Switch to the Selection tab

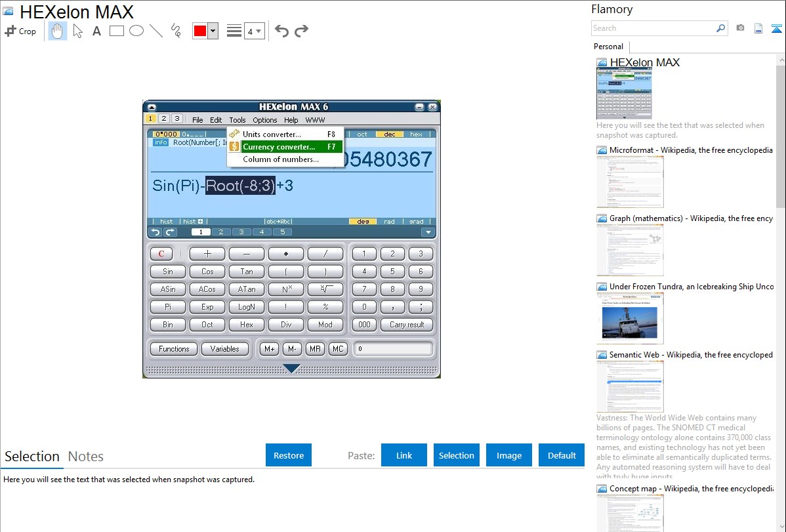(32, 457)
